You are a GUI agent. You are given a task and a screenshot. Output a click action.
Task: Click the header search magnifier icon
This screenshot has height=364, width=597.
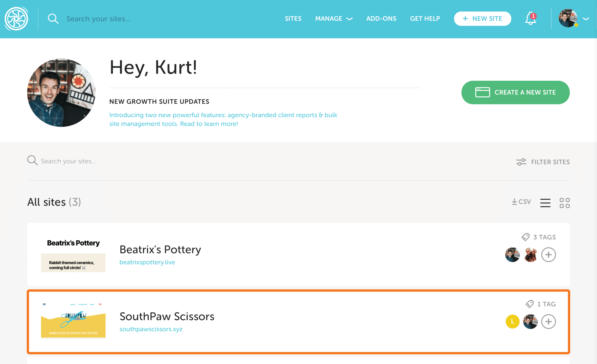click(x=53, y=19)
